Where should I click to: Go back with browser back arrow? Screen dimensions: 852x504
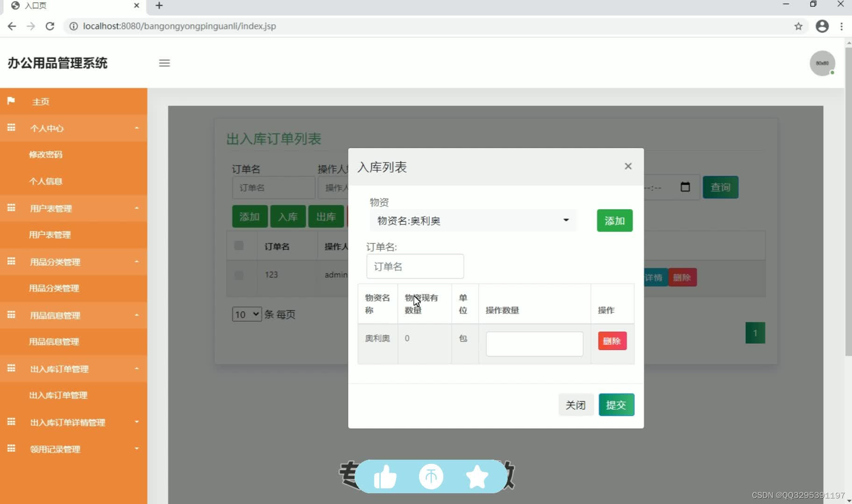(12, 26)
